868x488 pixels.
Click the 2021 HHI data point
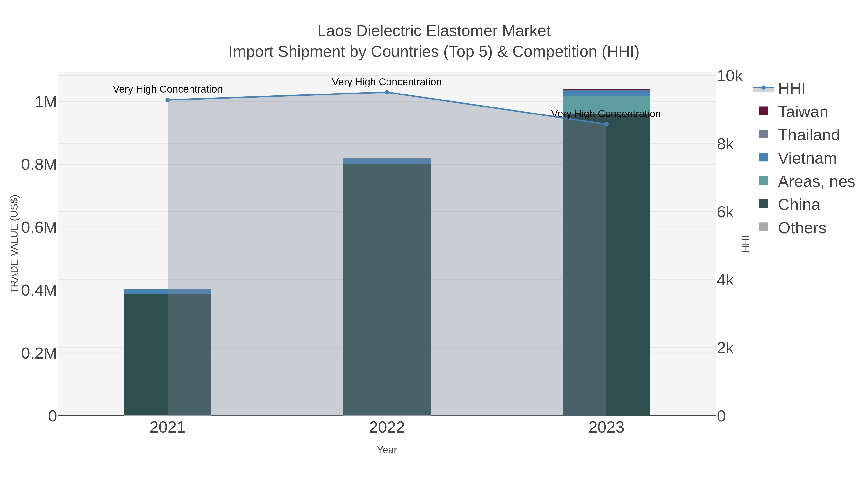click(168, 100)
